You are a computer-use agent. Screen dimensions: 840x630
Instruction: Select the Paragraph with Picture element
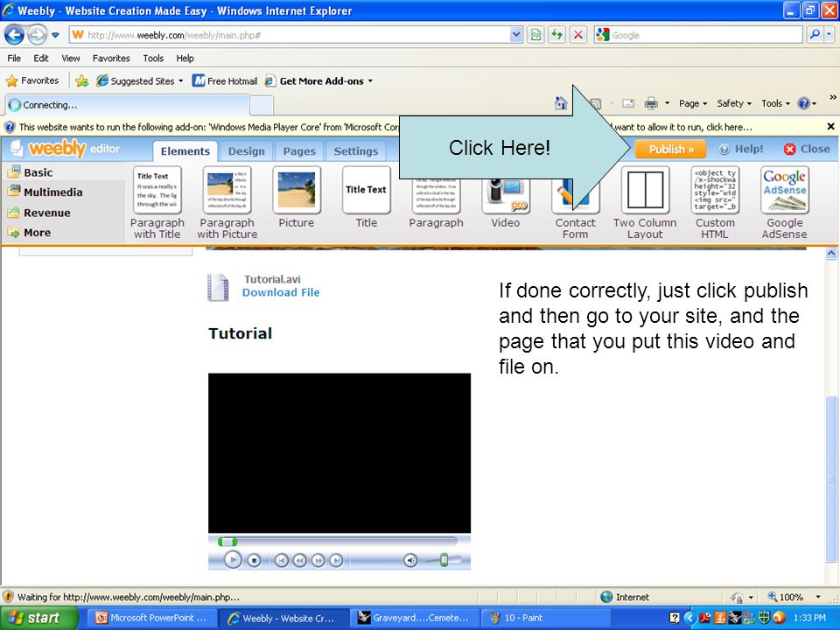[x=227, y=202]
